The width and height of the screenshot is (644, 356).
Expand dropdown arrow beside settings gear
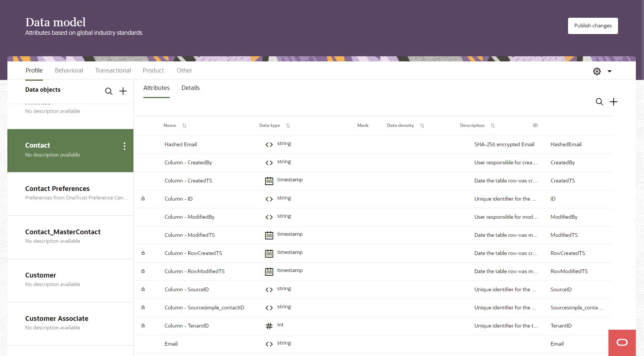click(609, 71)
